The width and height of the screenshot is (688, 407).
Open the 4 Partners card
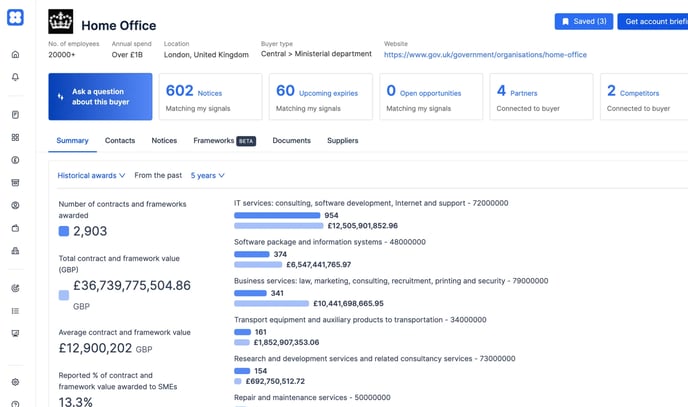click(x=541, y=96)
